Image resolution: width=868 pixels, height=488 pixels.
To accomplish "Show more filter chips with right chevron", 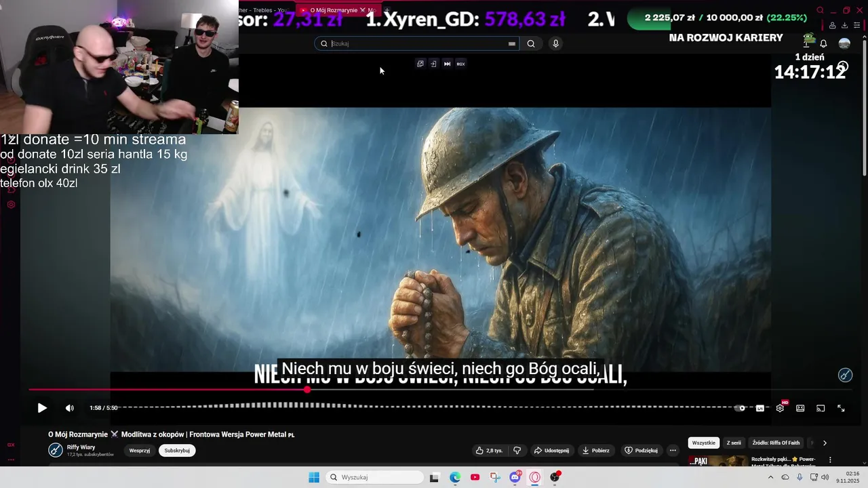I will [x=825, y=443].
